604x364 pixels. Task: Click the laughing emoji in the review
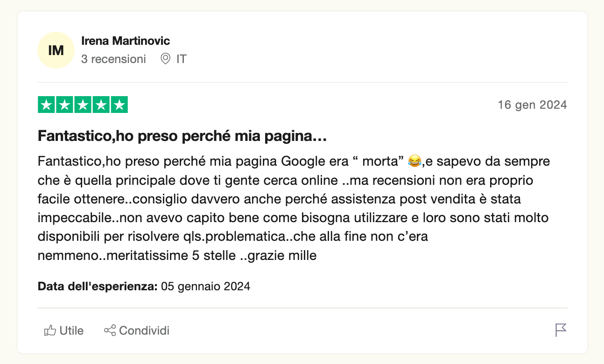click(x=414, y=161)
